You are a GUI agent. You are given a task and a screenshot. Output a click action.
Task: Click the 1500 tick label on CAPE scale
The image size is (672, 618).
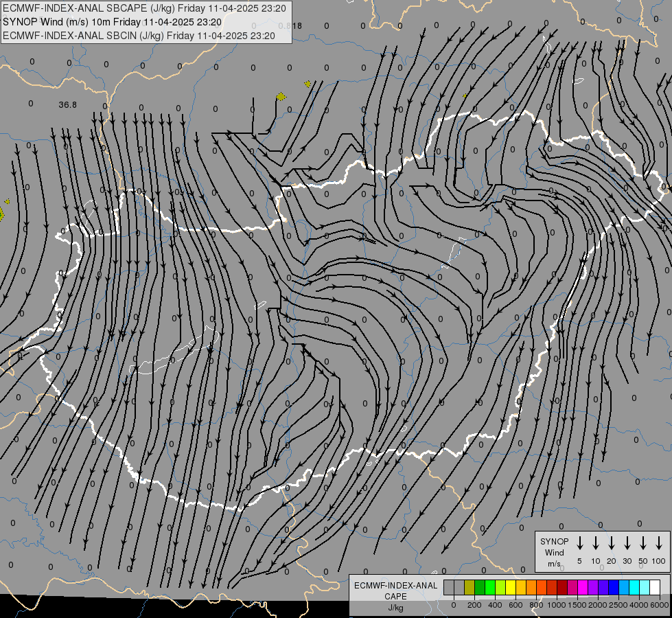tap(577, 605)
